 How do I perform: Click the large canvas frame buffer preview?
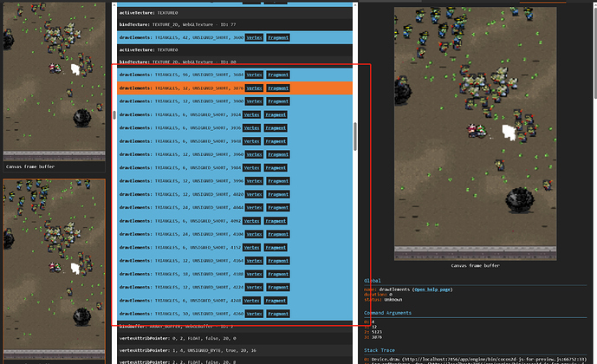click(x=475, y=134)
